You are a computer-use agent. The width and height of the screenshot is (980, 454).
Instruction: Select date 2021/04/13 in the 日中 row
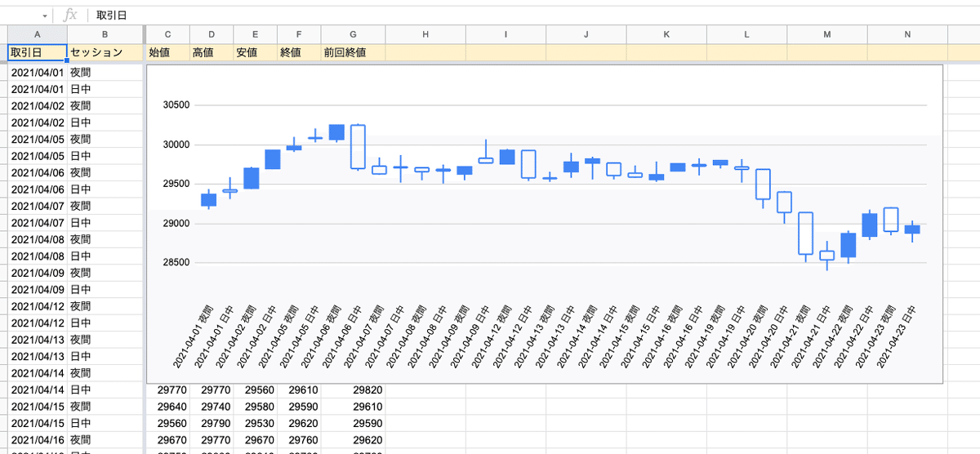tap(37, 356)
